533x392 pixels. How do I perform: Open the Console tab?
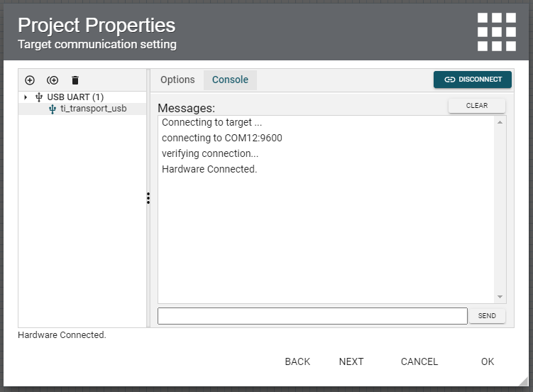tap(230, 80)
